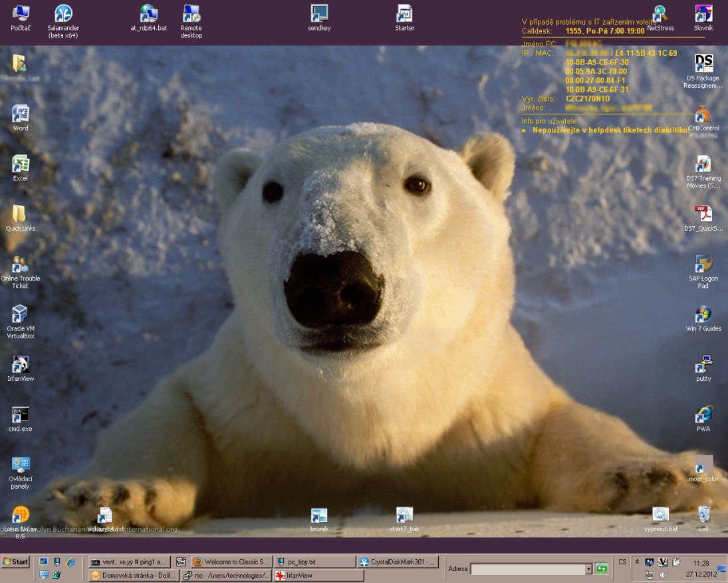Expand the Adresa address bar dropdown
Viewport: 728px width, 583px height.
point(588,569)
